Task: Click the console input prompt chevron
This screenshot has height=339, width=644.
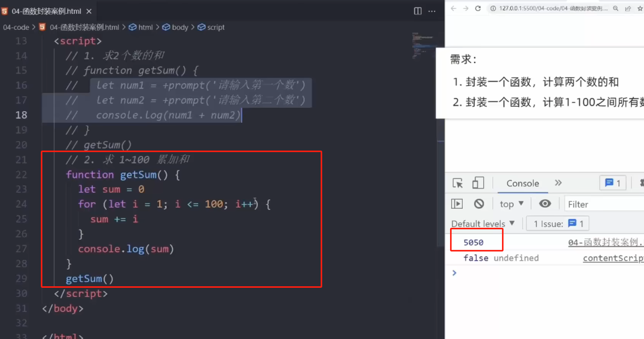Action: 454,272
